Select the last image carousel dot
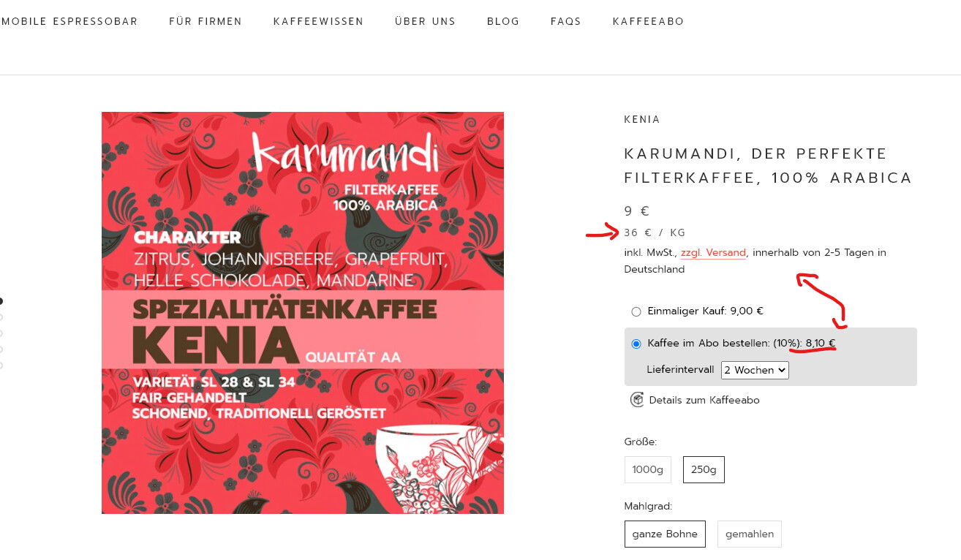961x560 pixels. click(1, 366)
